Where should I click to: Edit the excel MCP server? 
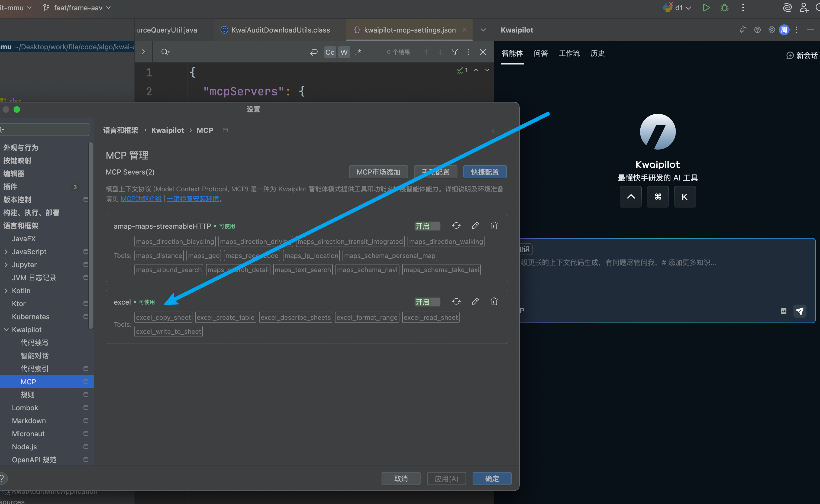[475, 301]
